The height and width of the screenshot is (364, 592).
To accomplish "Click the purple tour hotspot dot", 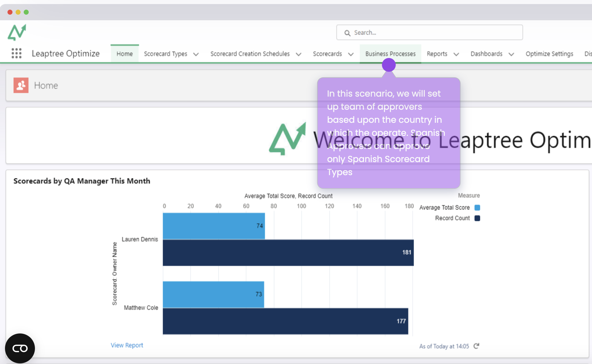I will (389, 65).
